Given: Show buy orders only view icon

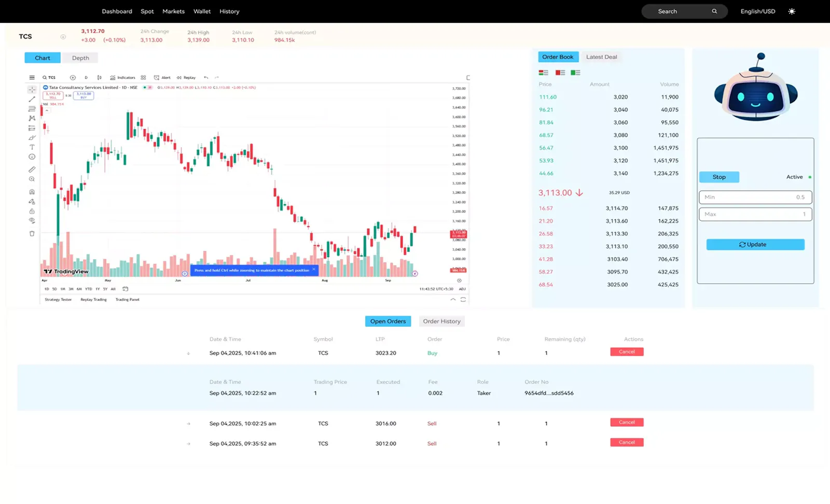Looking at the screenshot, I should 575,73.
